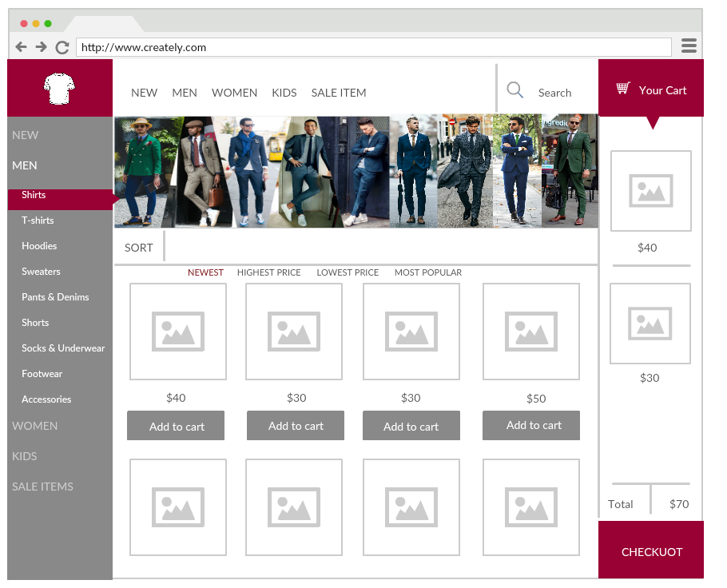Click the magnifying glass search icon
The height and width of the screenshot is (588, 727).
[515, 91]
